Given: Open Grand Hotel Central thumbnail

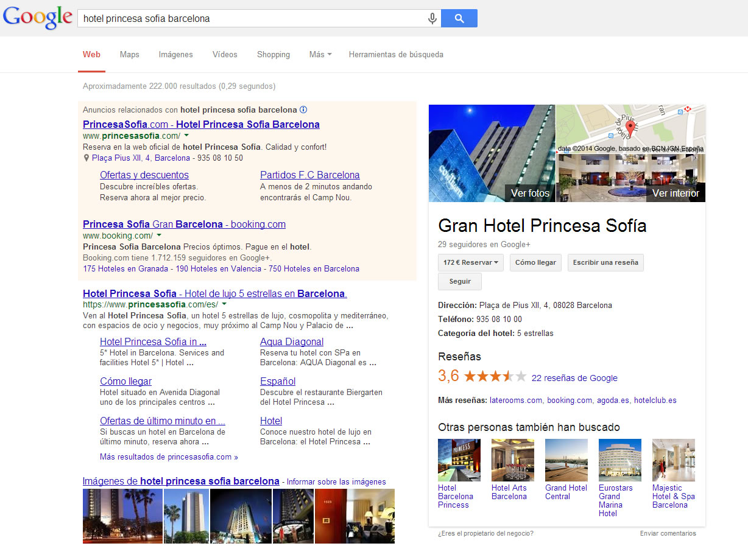Looking at the screenshot, I should click(x=566, y=460).
